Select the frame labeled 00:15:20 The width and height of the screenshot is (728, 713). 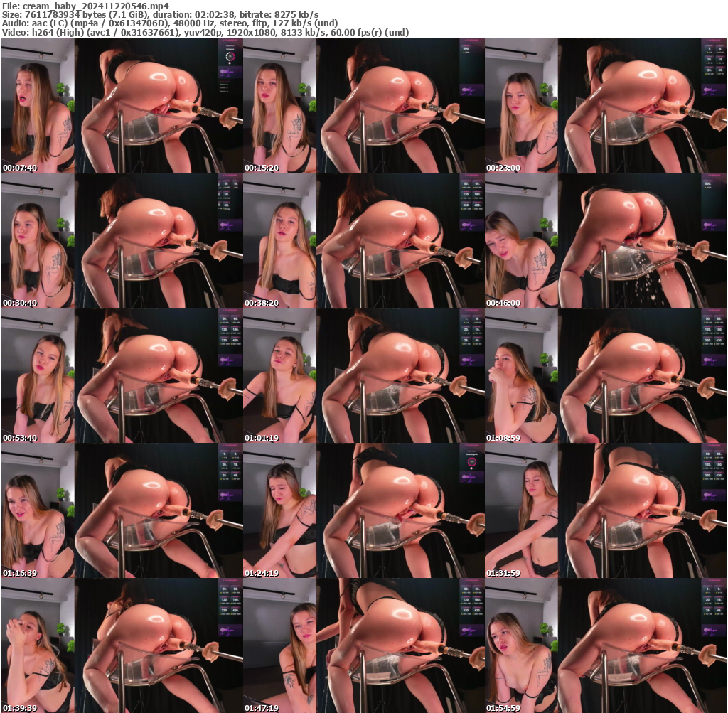click(363, 105)
